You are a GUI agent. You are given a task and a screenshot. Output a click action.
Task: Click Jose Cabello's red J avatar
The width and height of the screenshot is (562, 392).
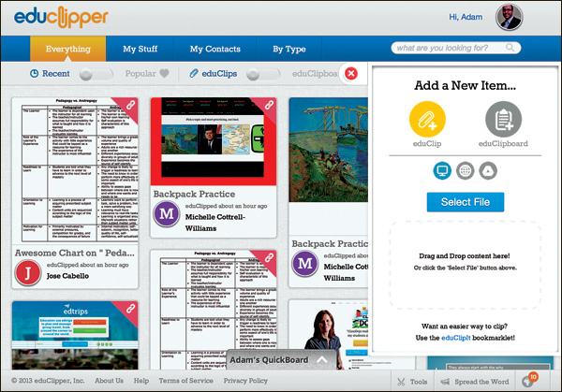(28, 273)
